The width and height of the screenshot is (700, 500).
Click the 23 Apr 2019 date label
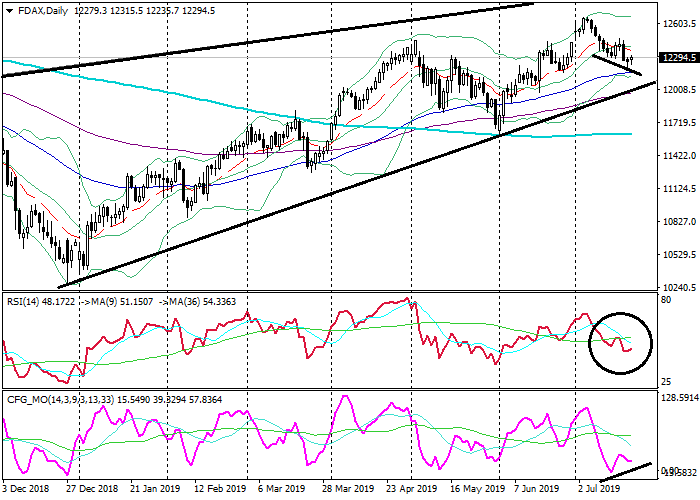(x=412, y=491)
